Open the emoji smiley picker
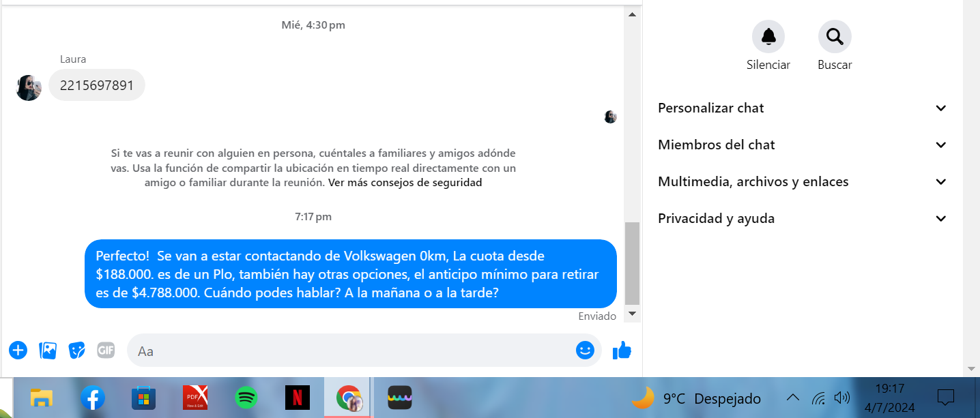This screenshot has height=418, width=980. pyautogui.click(x=585, y=350)
